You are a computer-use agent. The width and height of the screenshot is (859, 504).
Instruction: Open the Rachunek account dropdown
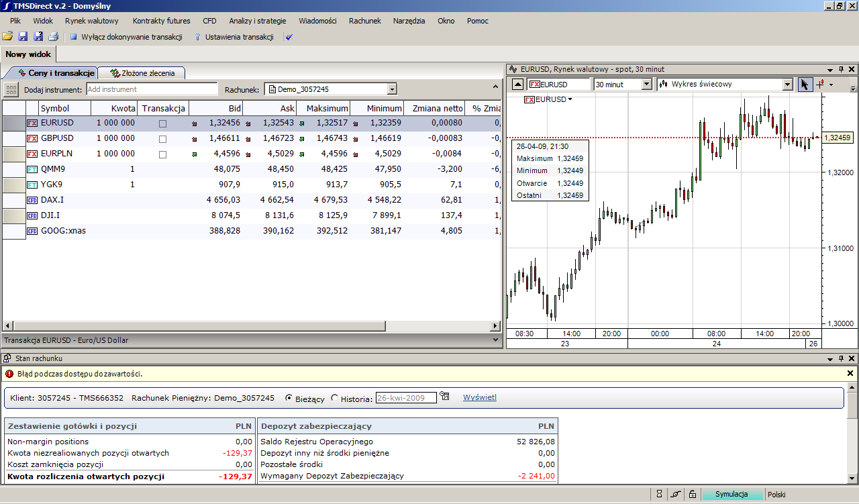click(392, 89)
